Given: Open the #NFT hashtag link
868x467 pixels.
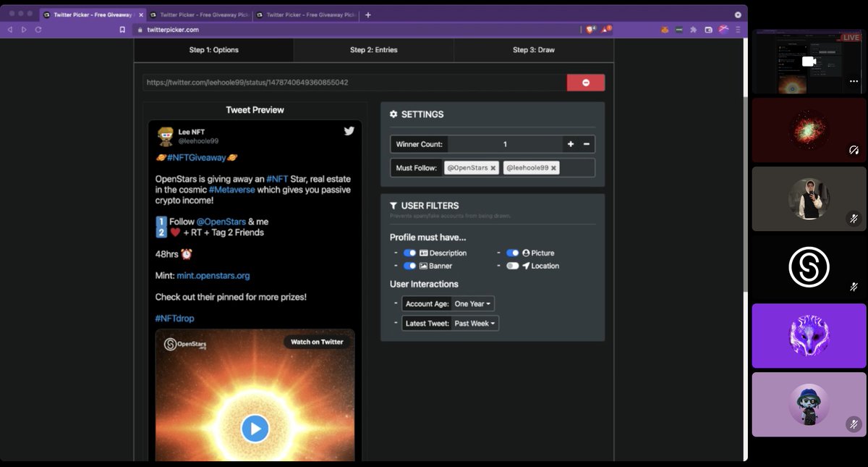Looking at the screenshot, I should [277, 179].
